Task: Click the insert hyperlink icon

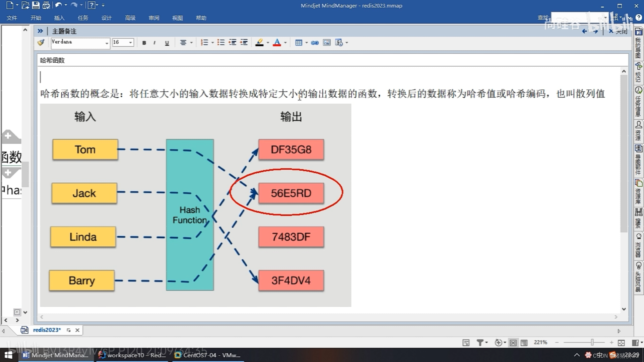Action: coord(314,43)
